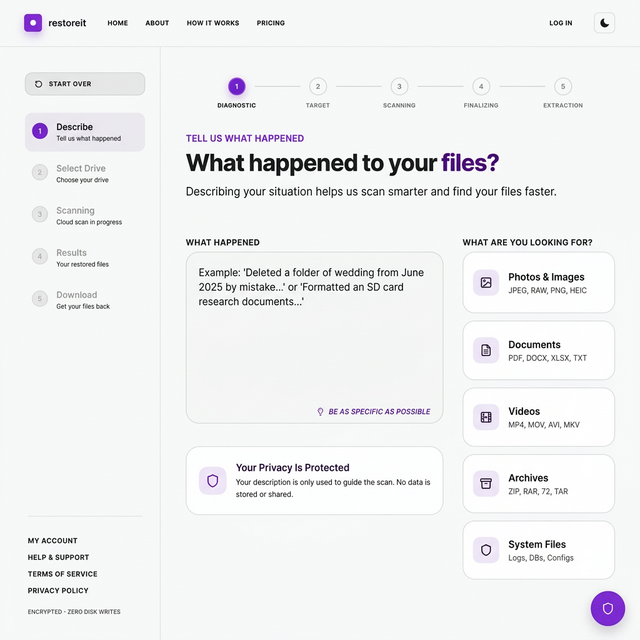Click the restoreit logo icon
This screenshot has height=640, width=640.
tap(33, 22)
